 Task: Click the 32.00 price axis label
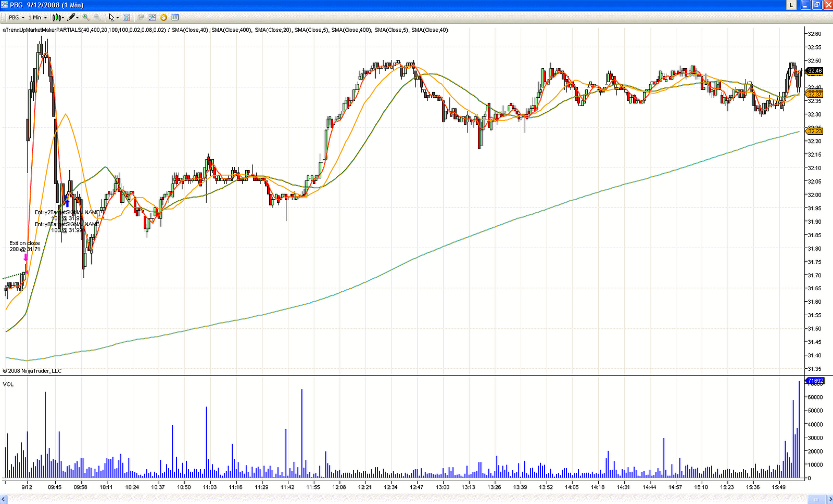814,195
